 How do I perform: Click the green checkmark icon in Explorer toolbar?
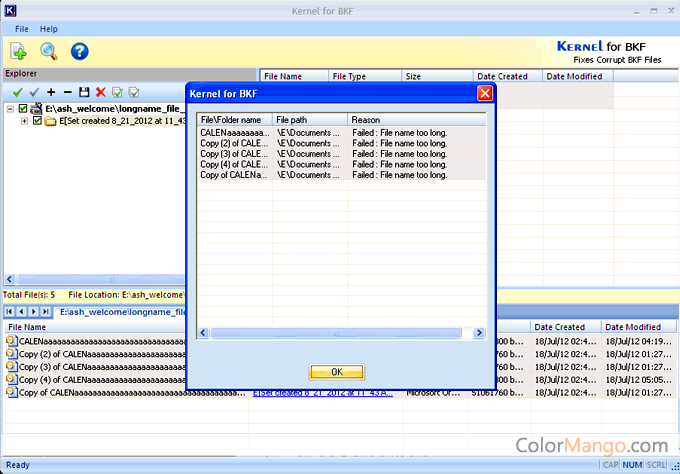pyautogui.click(x=17, y=92)
